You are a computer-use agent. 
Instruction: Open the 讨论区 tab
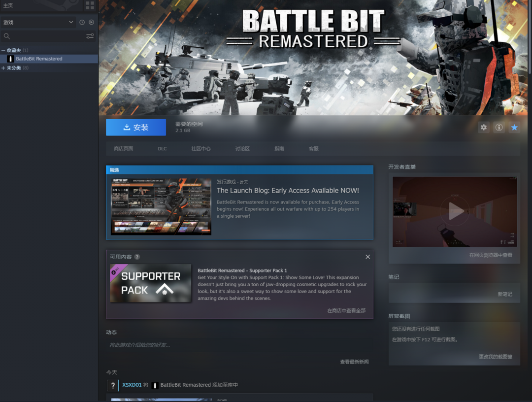[242, 148]
